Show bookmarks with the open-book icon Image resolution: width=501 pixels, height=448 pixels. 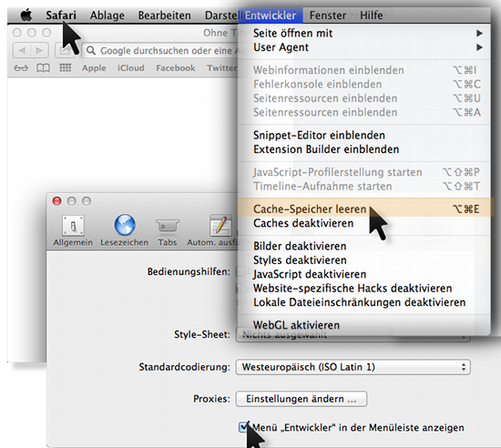point(43,68)
